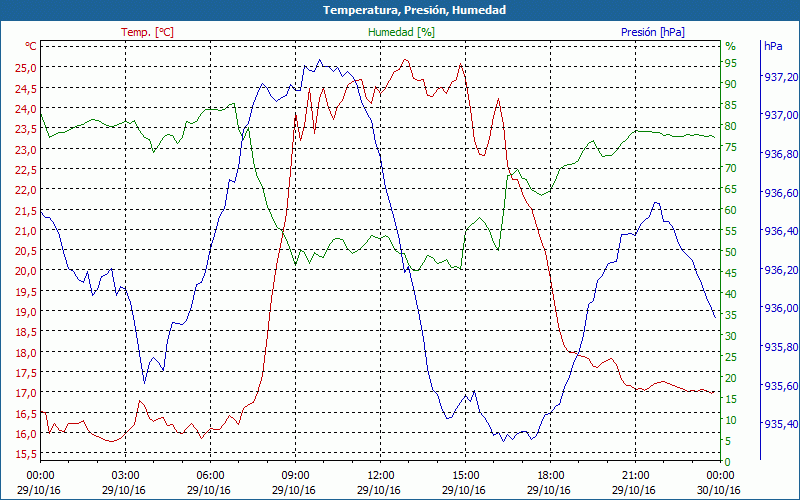Click the green '35' humidity axis value

(x=731, y=315)
